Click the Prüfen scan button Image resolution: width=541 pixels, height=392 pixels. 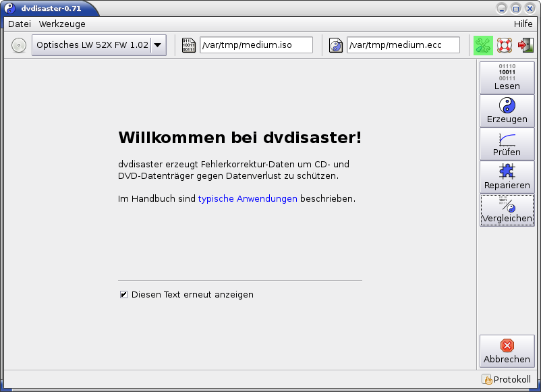coord(507,144)
